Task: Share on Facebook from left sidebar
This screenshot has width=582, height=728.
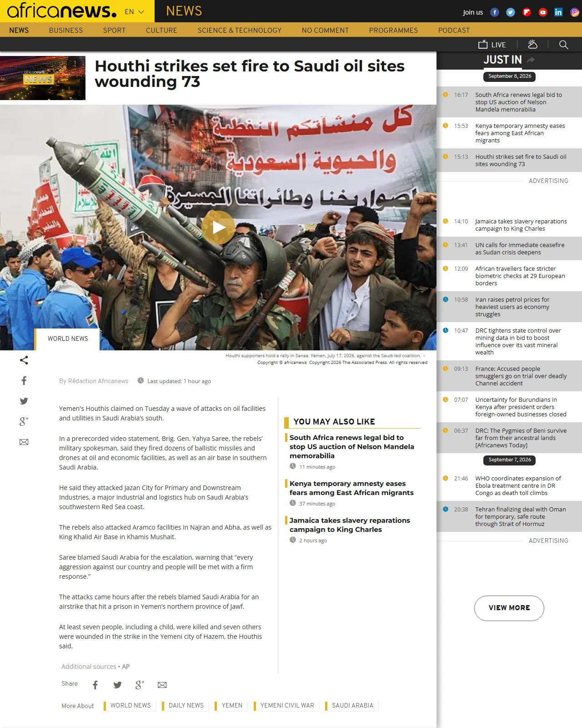Action: tap(24, 381)
